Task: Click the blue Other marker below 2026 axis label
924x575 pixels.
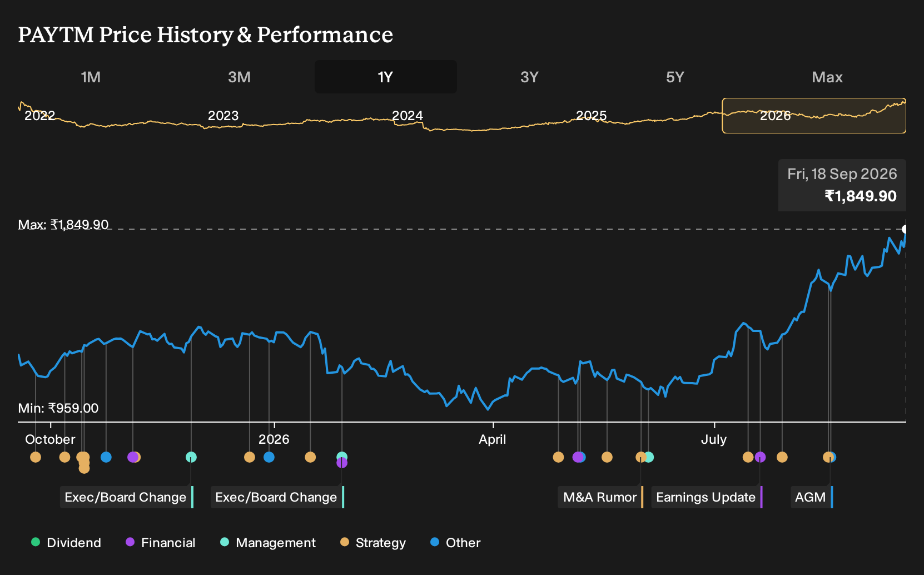Action: (x=269, y=457)
